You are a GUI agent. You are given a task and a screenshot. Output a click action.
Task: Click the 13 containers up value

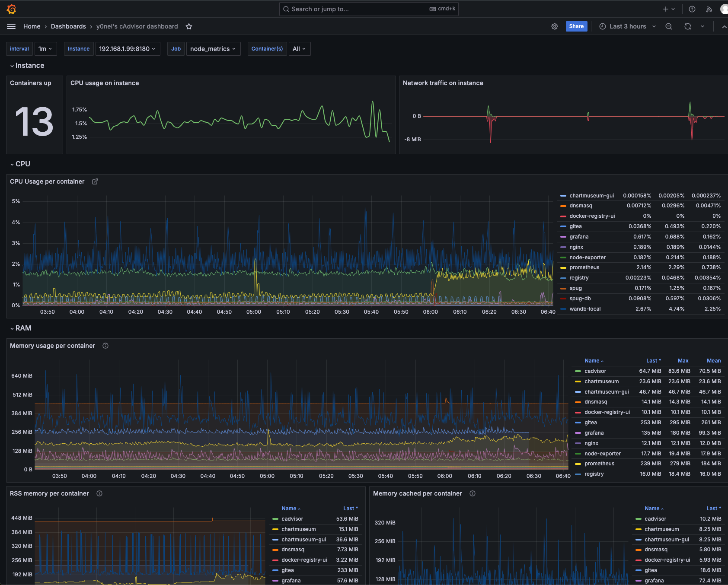pos(34,122)
